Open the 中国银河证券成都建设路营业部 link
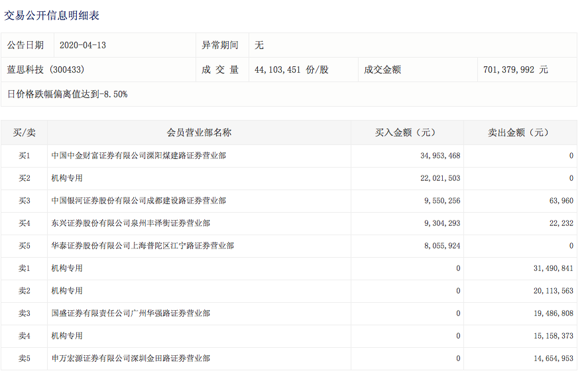 coord(139,201)
